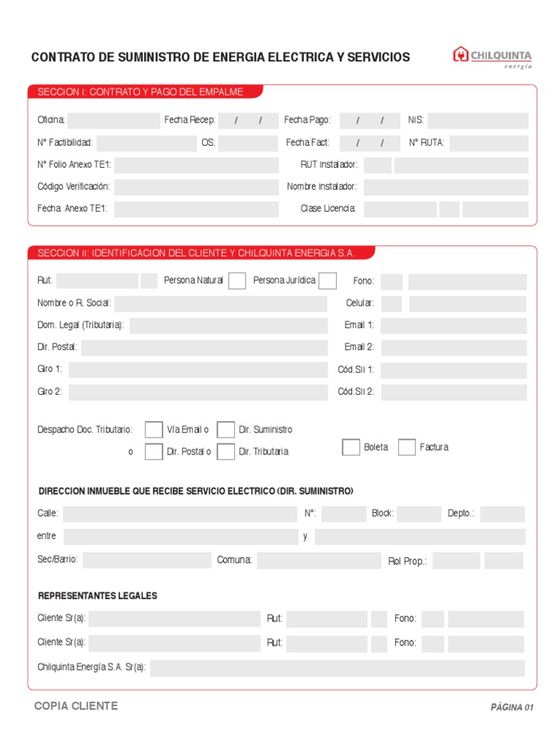Click the Email 1 input field
This screenshot has height=747, width=560.
click(x=454, y=326)
